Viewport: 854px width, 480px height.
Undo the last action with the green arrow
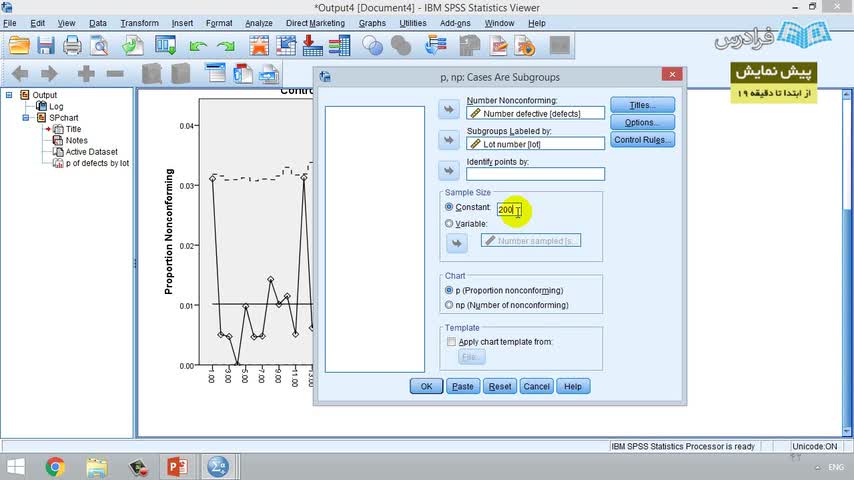point(198,46)
